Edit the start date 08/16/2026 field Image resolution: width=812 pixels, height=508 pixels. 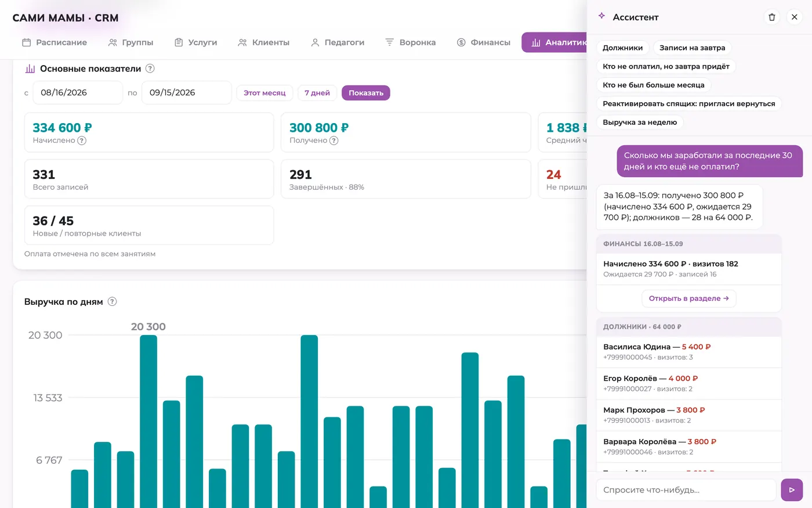tap(78, 93)
